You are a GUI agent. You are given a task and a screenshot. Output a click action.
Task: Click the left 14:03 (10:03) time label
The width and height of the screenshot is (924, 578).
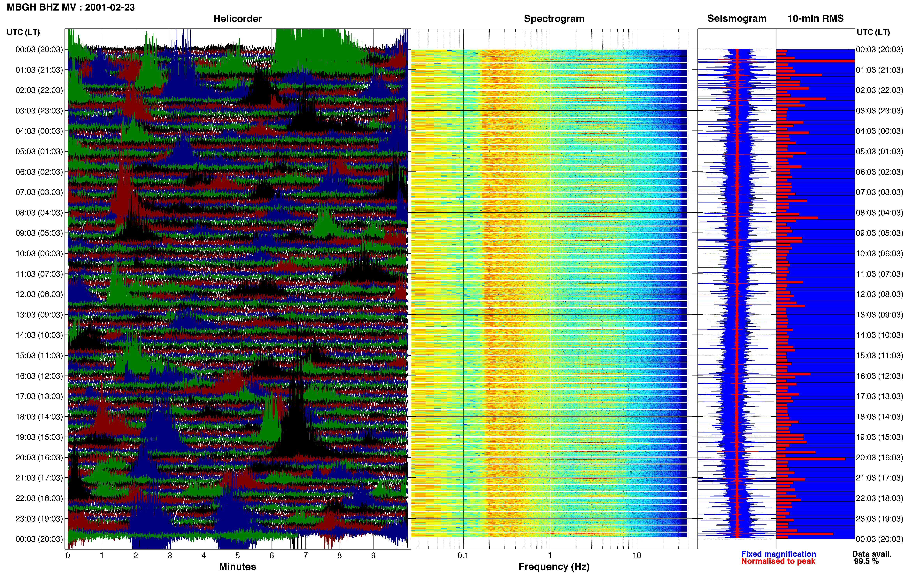39,335
